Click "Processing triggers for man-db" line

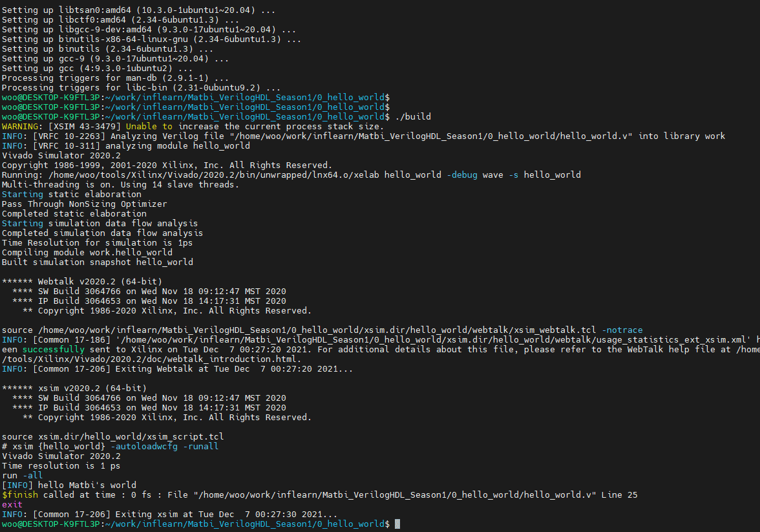(x=115, y=78)
